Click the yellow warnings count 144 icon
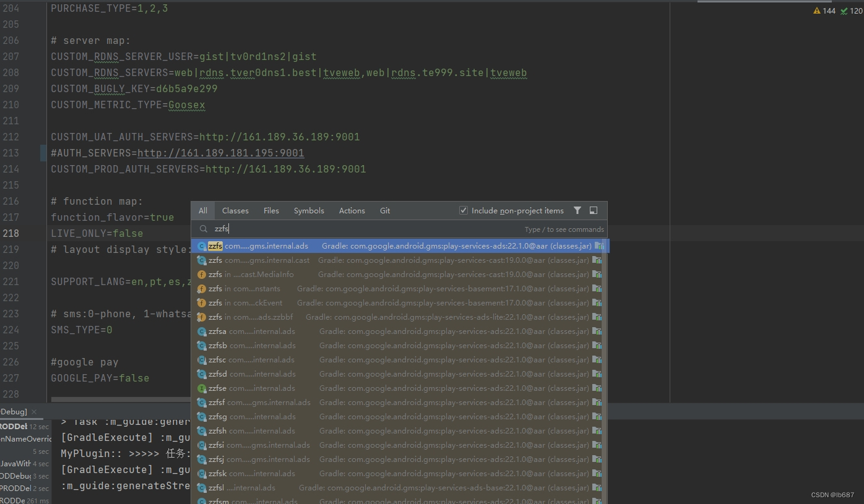 (817, 11)
